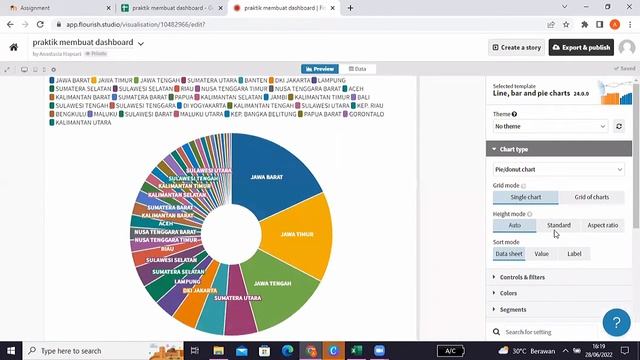Open help chat bubble
Image resolution: width=640 pixels, height=360 pixels.
point(616,322)
